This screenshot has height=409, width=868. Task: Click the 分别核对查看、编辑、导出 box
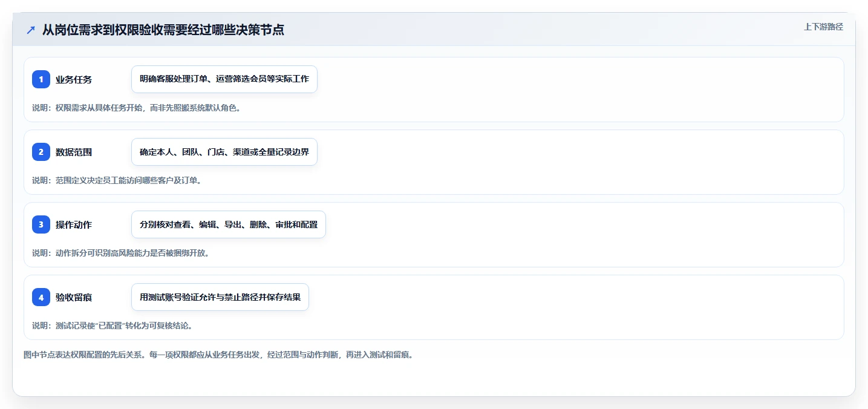pyautogui.click(x=229, y=224)
